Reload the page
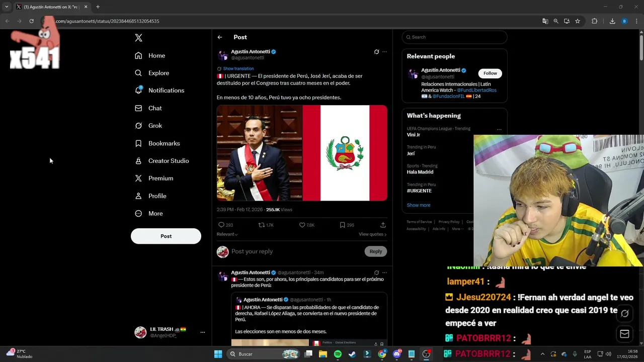 tap(31, 21)
